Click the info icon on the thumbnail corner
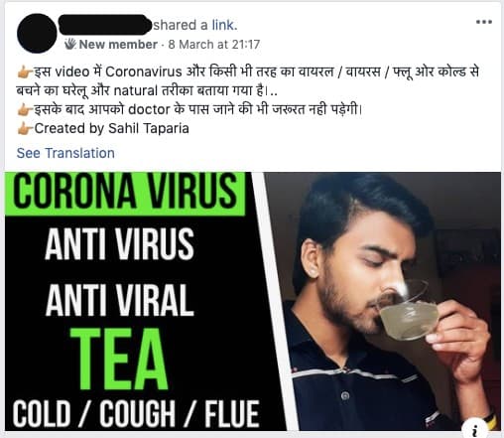Image resolution: width=504 pixels, height=438 pixels. 475,429
